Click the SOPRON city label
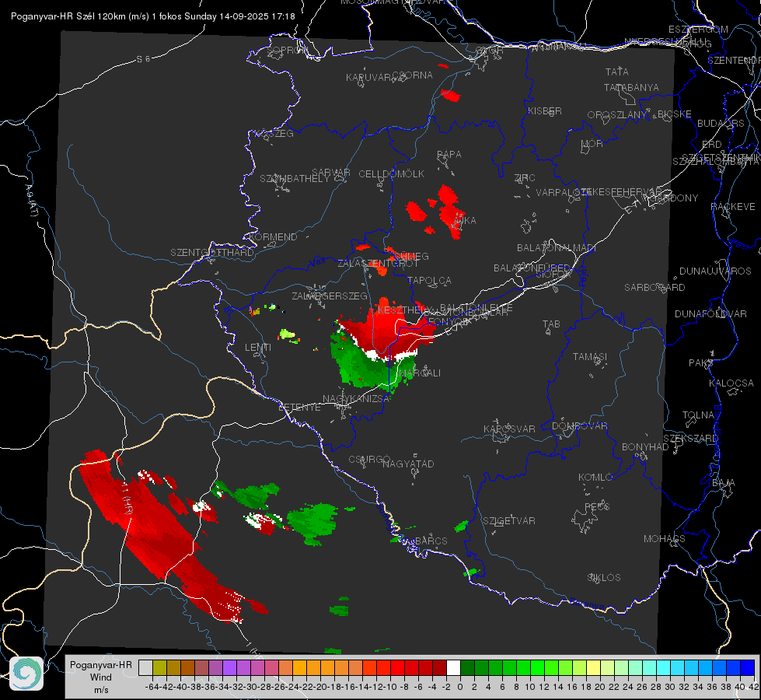761x700 pixels. point(287,50)
